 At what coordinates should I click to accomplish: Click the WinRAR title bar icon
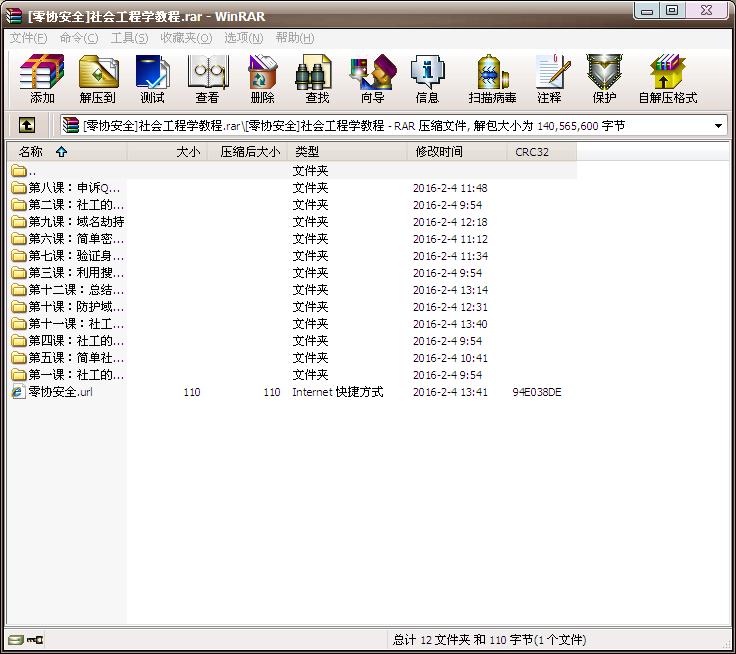click(14, 16)
